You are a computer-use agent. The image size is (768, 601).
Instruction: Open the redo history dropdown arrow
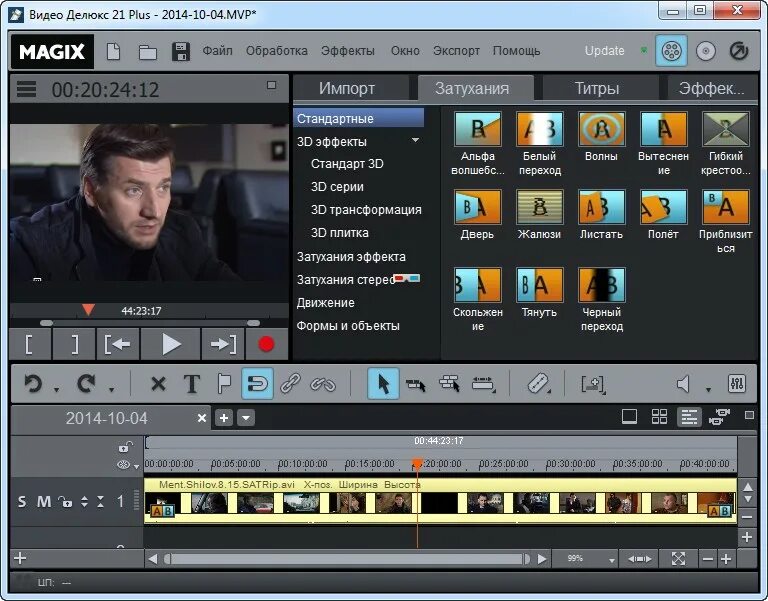(112, 390)
